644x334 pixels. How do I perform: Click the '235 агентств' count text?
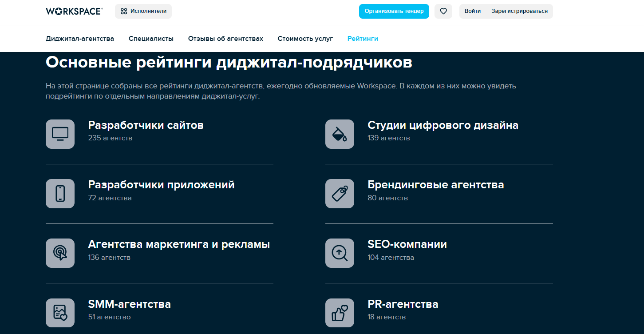110,138
